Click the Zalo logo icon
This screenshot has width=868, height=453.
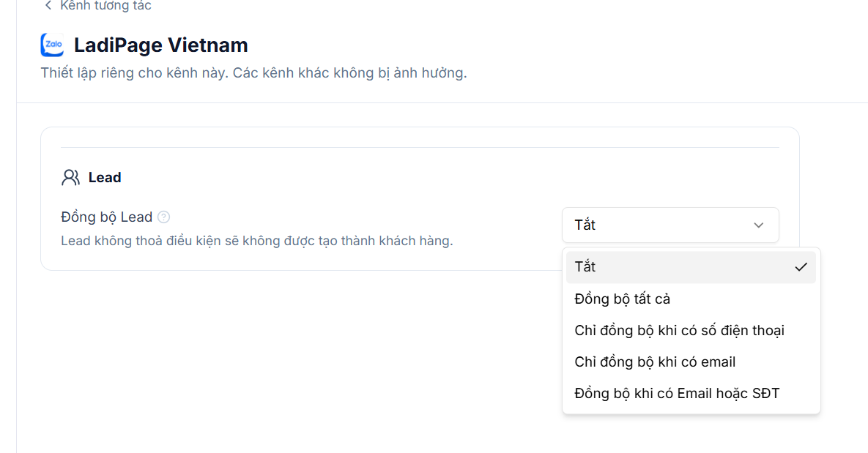53,45
